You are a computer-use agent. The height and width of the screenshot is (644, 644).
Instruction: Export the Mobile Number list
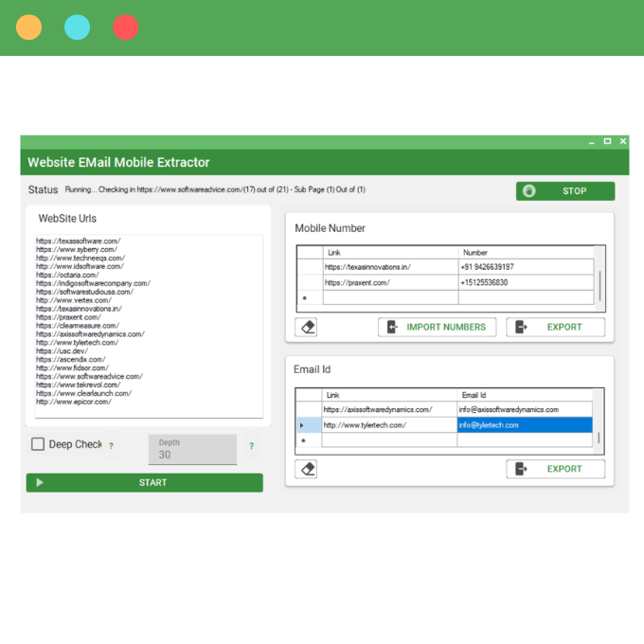pos(555,328)
